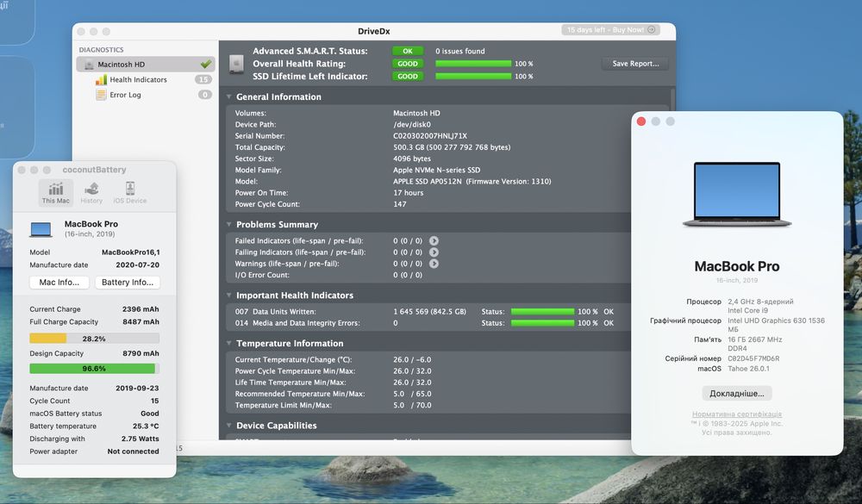The height and width of the screenshot is (504, 862).
Task: Switch to iOS Device tab in coconutBattery
Action: pyautogui.click(x=130, y=193)
